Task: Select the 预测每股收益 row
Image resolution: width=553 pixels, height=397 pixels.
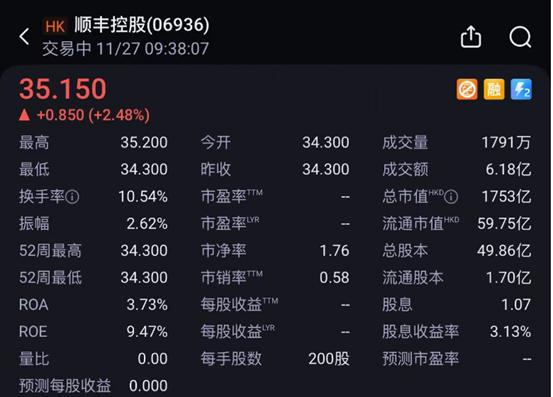Action: coord(93,386)
